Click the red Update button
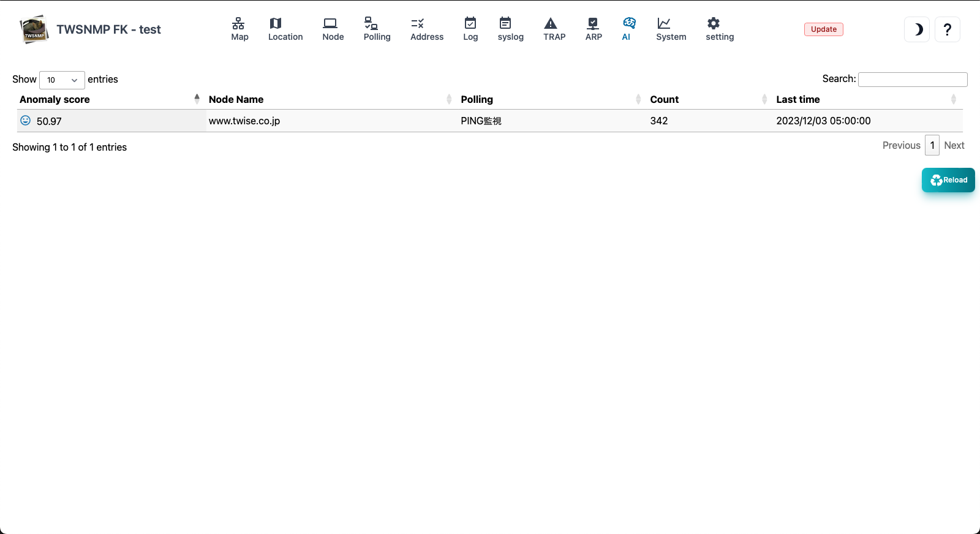Image resolution: width=980 pixels, height=534 pixels. (x=824, y=29)
